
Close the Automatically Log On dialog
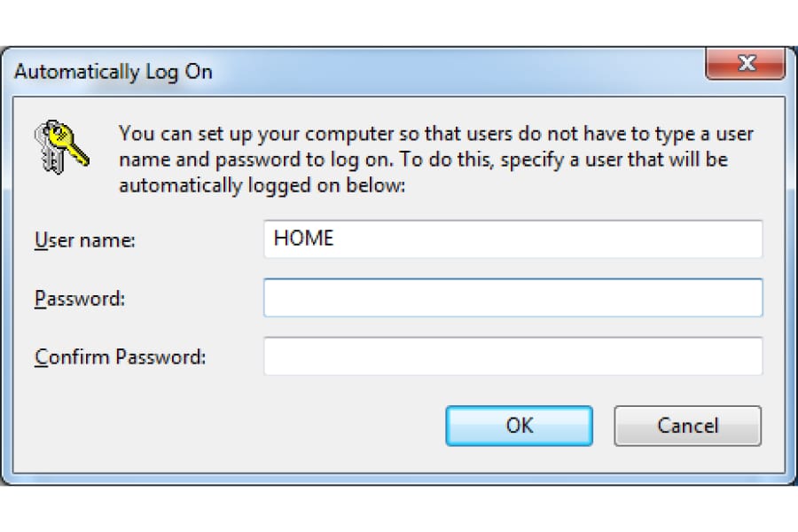[x=745, y=64]
